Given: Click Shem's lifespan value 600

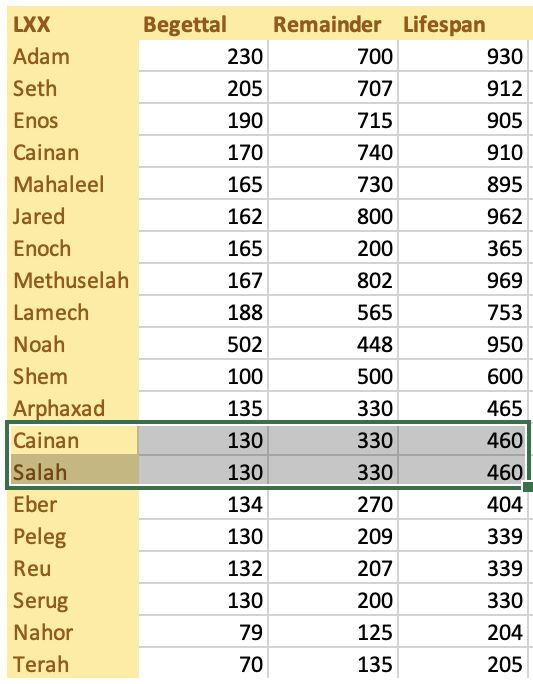Looking at the screenshot, I should [x=462, y=376].
